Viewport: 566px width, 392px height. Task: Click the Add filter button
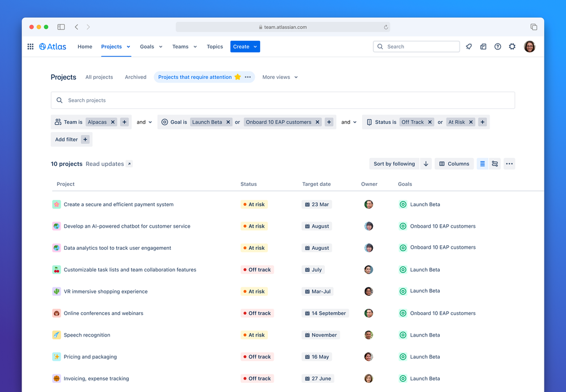(x=71, y=139)
